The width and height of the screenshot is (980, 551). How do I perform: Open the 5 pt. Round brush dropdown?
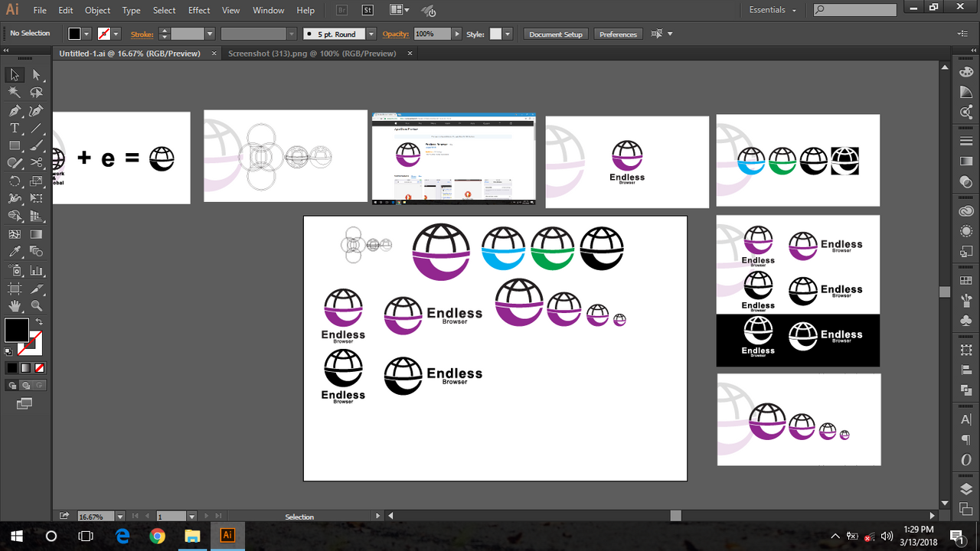pyautogui.click(x=371, y=34)
